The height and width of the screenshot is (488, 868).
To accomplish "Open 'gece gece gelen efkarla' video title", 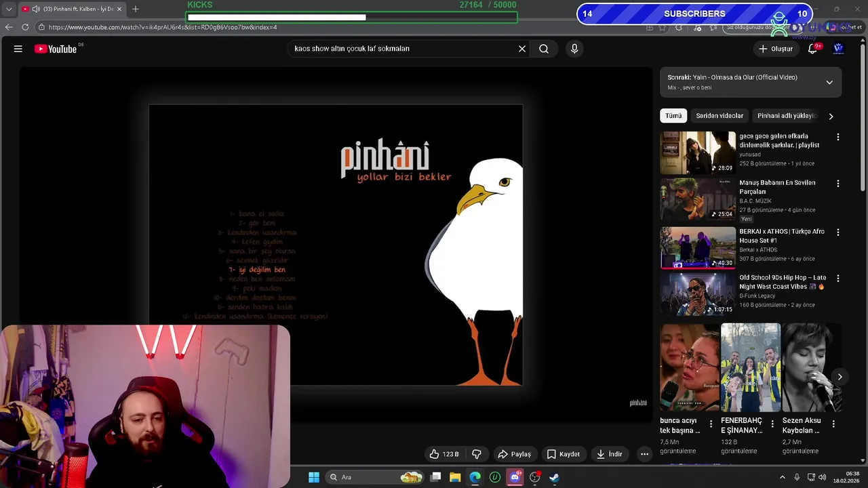I will click(779, 140).
